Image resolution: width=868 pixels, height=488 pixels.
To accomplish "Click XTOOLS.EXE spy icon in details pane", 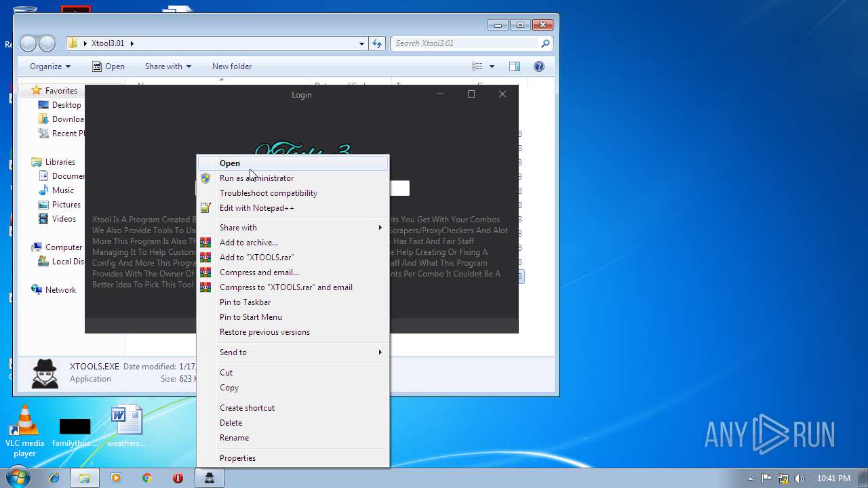I will [x=45, y=373].
